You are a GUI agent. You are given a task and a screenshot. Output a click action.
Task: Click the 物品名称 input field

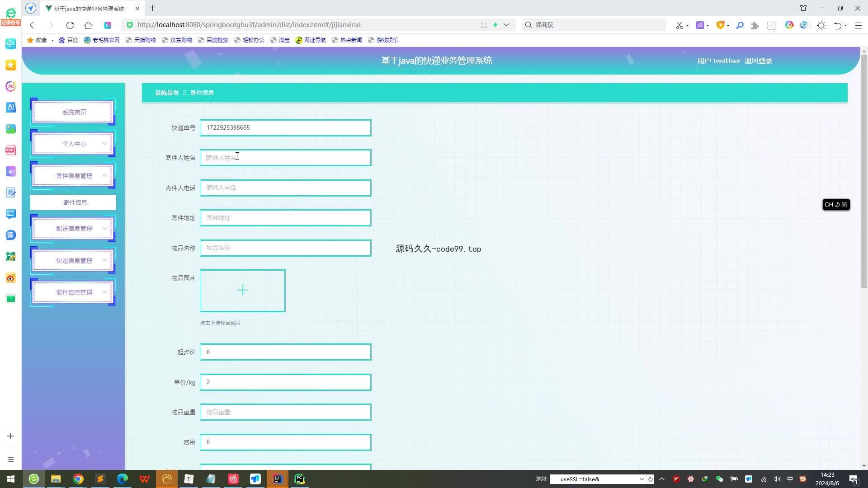[286, 248]
